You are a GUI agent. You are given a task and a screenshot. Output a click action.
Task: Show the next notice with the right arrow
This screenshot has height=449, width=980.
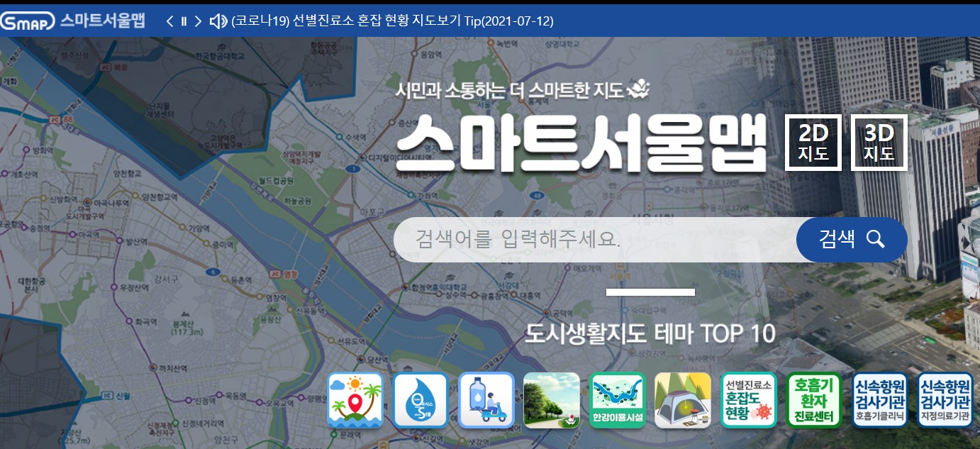198,21
